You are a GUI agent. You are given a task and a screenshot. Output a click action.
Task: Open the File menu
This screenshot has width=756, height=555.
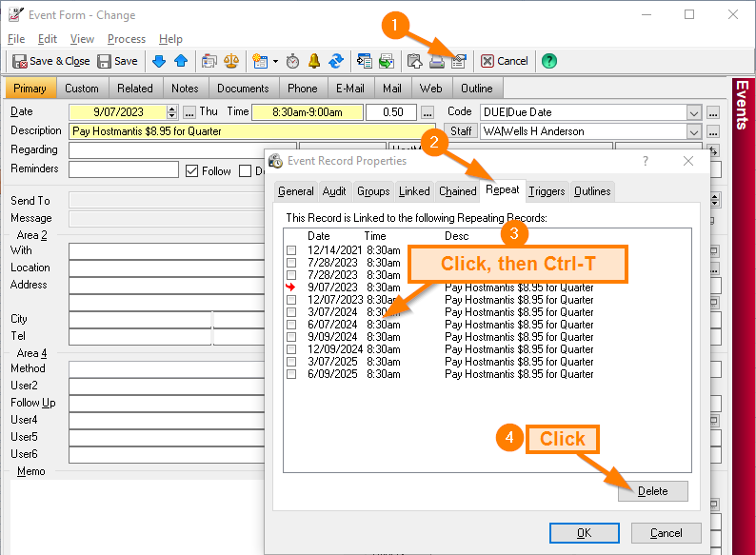16,39
